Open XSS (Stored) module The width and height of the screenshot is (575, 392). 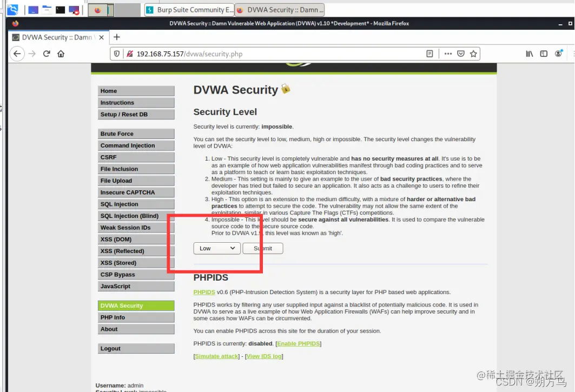click(x=136, y=263)
